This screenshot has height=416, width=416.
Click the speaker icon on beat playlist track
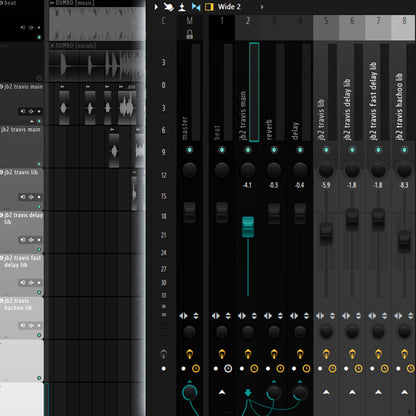tap(23, 27)
